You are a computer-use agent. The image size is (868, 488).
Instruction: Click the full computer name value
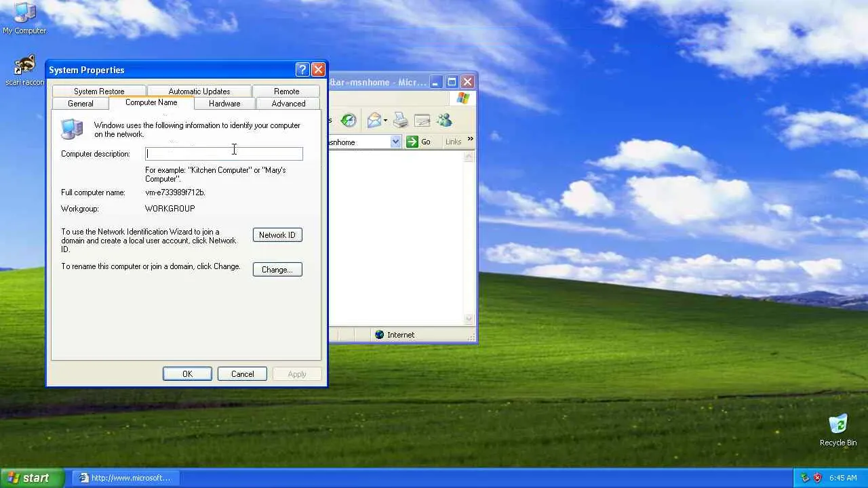[175, 192]
